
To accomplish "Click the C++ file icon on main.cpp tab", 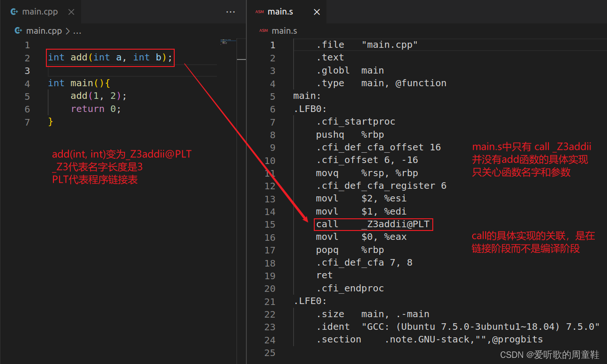I will point(15,12).
